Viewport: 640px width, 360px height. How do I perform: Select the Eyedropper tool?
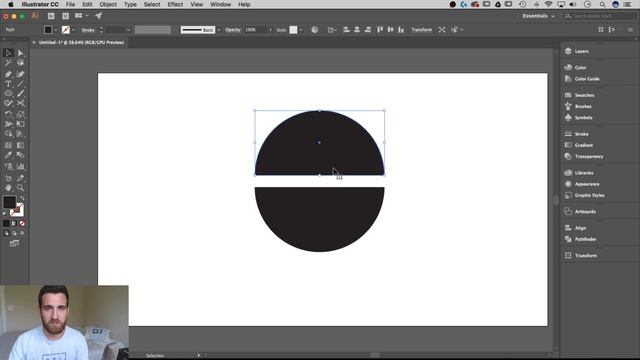pos(8,155)
